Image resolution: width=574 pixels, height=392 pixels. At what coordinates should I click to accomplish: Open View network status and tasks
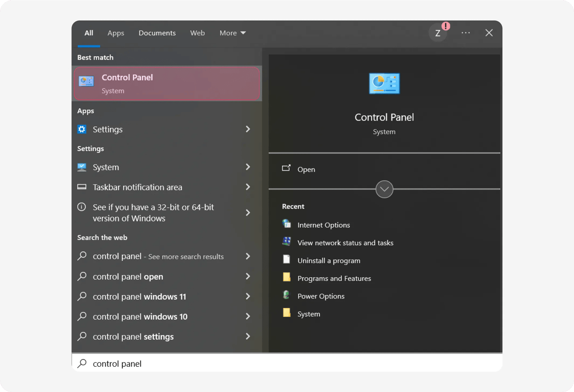click(x=345, y=243)
